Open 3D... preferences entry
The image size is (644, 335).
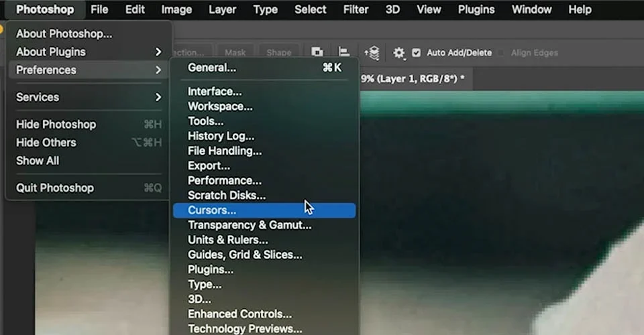click(x=264, y=299)
